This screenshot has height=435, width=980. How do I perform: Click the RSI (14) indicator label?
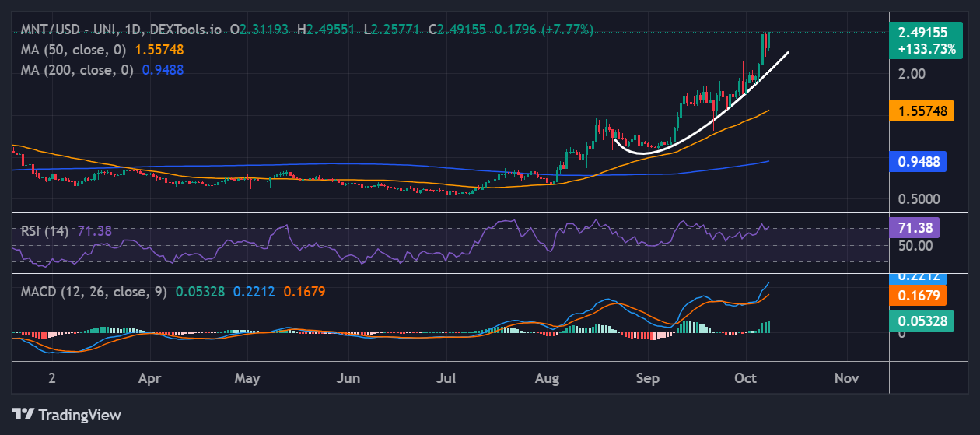[45, 230]
